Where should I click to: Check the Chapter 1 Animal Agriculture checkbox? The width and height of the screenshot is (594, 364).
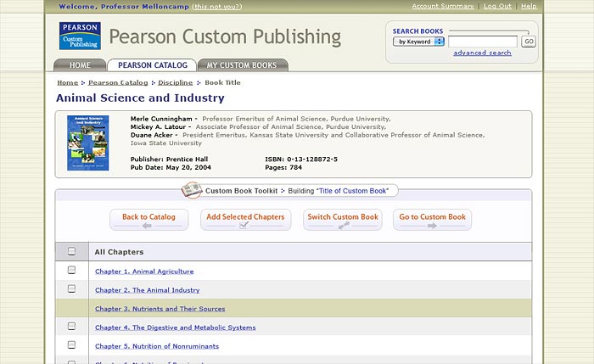click(x=71, y=270)
